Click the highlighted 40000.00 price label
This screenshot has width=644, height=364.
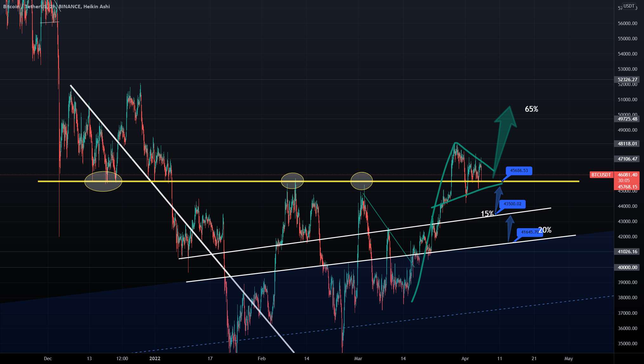click(x=628, y=268)
